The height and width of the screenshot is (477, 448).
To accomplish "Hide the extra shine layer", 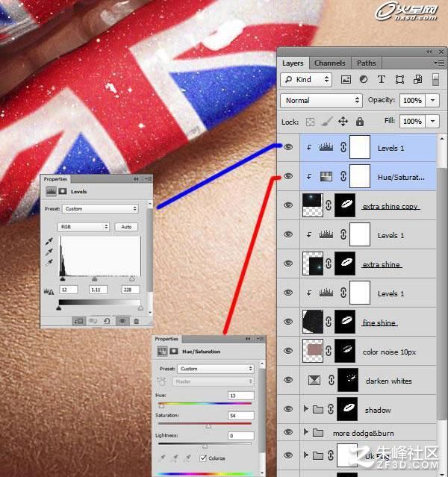I will 288,264.
